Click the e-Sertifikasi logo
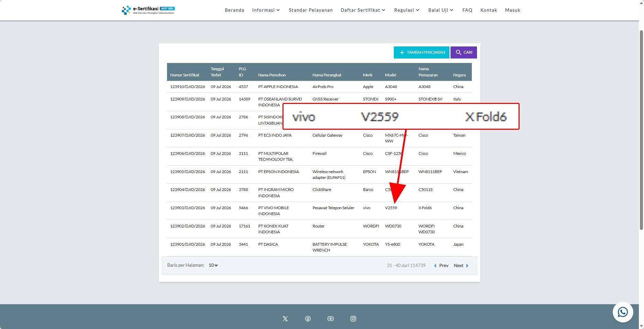This screenshot has width=644, height=329. pyautogui.click(x=148, y=10)
